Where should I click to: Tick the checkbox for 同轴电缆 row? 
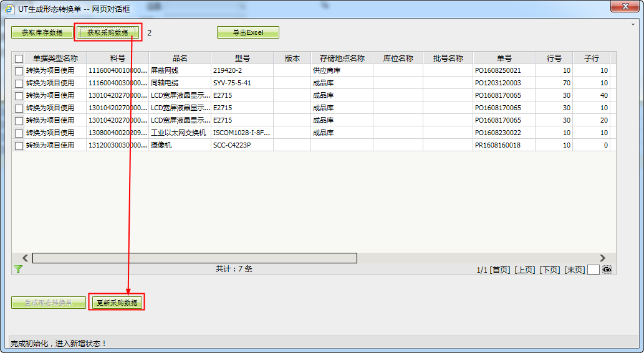(19, 83)
